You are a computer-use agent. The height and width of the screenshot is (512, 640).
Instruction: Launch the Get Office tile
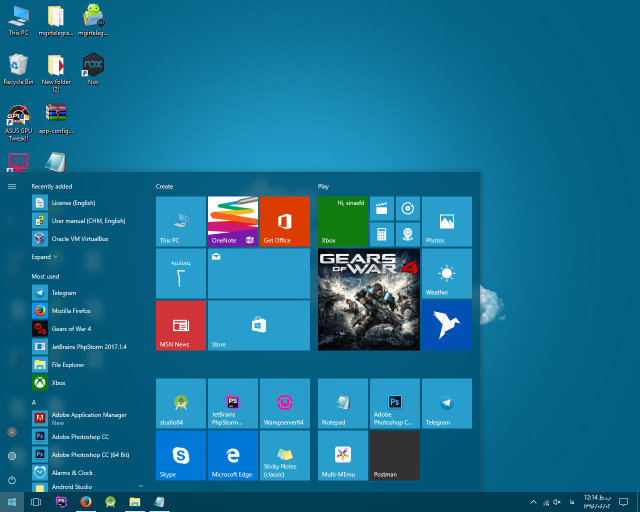click(285, 221)
